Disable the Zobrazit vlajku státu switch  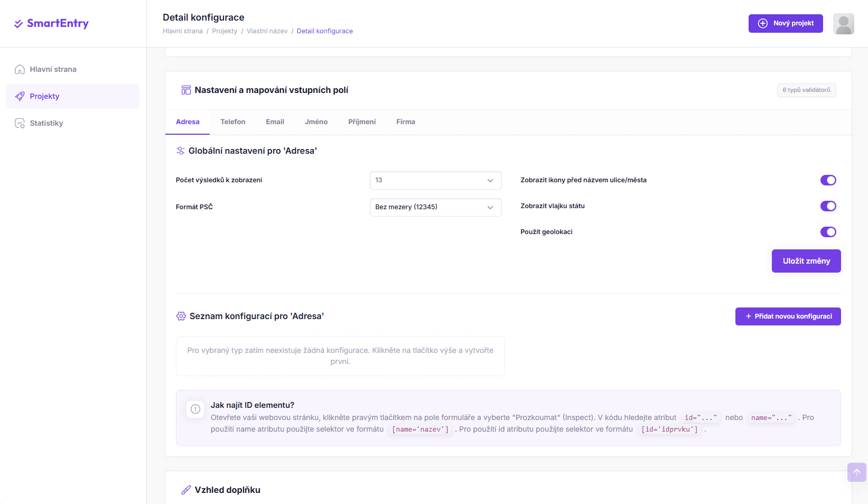(828, 206)
